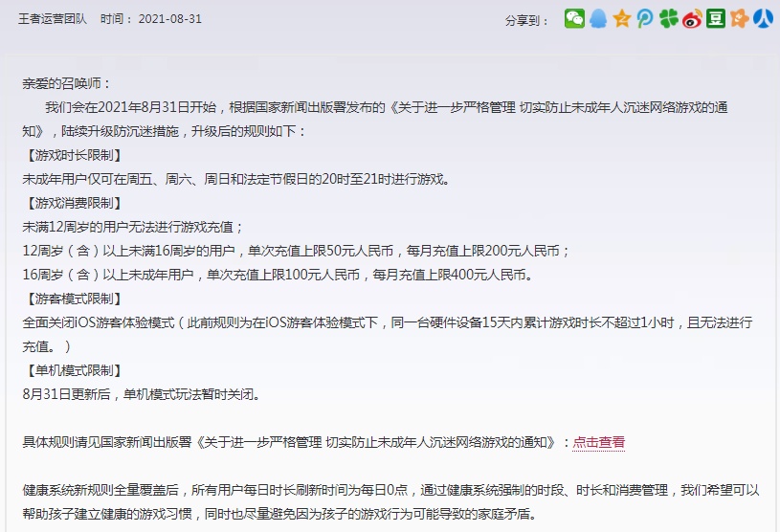The width and height of the screenshot is (780, 532).
Task: Click the publish date 2021-08-31
Action: pyautogui.click(x=169, y=19)
